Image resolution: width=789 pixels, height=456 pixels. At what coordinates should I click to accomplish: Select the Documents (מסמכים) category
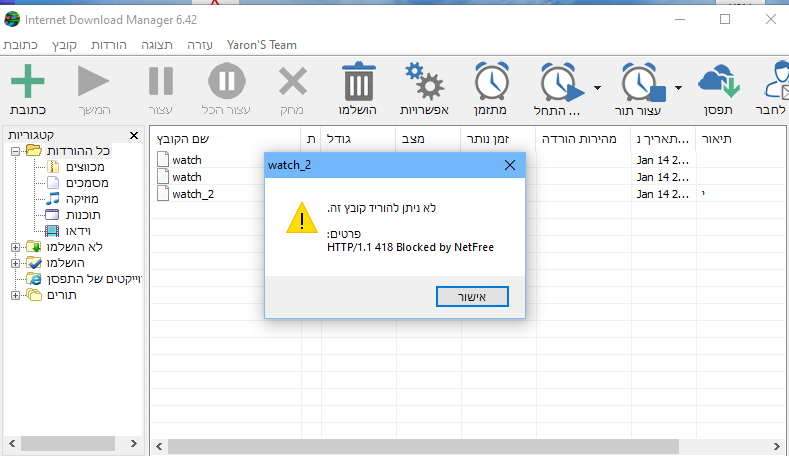pos(87,183)
